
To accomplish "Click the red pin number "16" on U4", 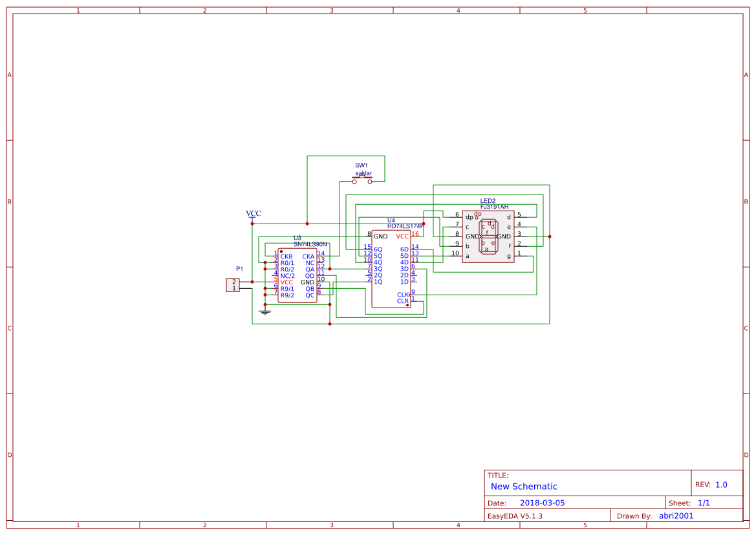I will 415,234.
